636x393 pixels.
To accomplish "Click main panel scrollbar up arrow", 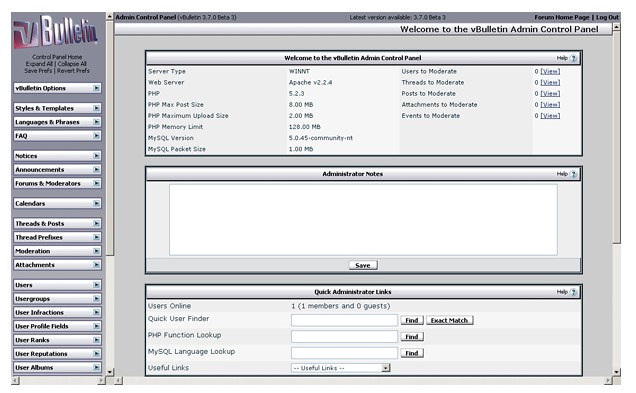I will (x=617, y=27).
